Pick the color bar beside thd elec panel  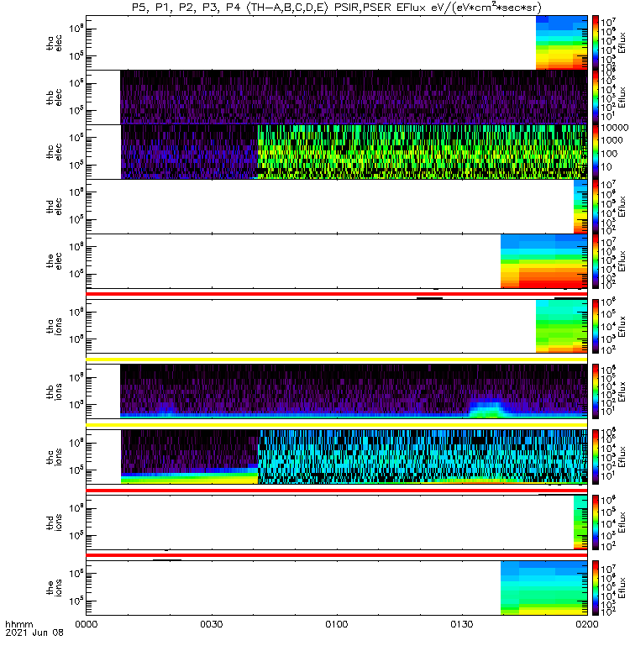pyautogui.click(x=596, y=206)
